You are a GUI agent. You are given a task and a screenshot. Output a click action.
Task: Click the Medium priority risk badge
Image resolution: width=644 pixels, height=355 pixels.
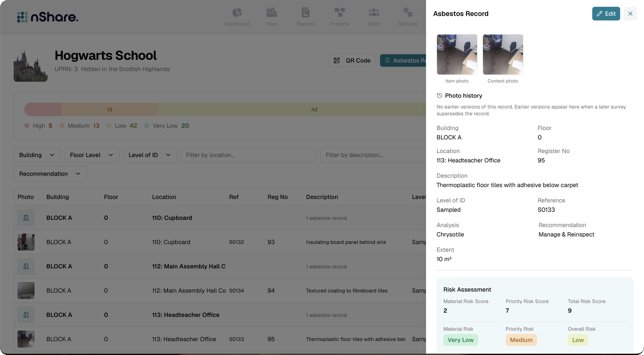click(521, 340)
